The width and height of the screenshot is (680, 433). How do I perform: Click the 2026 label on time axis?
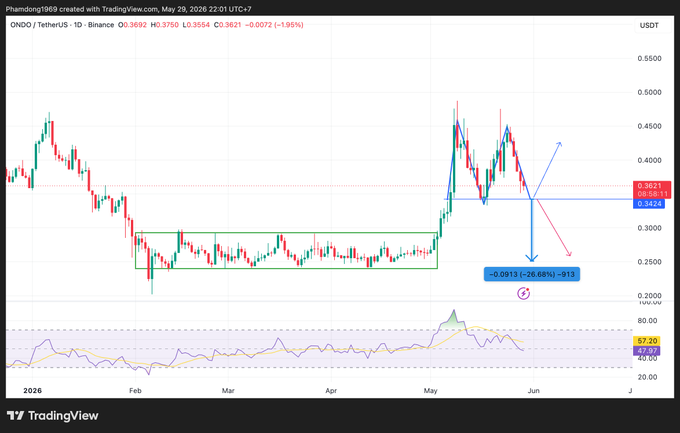coord(33,390)
